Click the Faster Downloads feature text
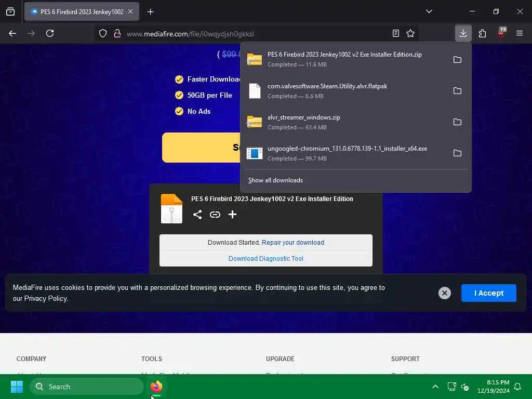The width and height of the screenshot is (532, 399). (214, 79)
